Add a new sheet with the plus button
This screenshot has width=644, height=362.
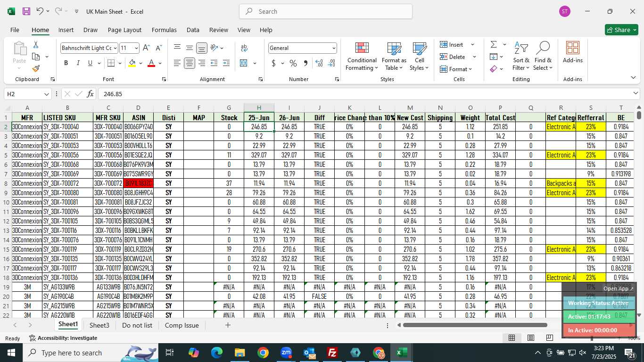(228, 325)
